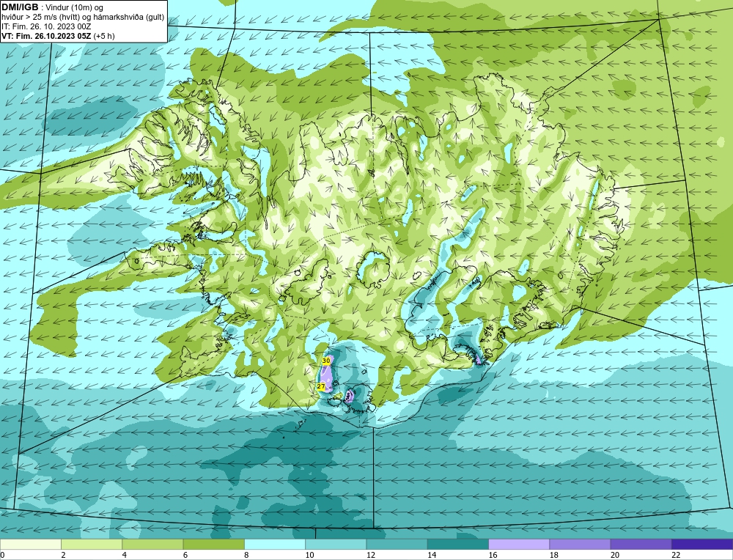
Task: Click the 'VT: Fim. 26.10.2023 05Z (+5 h)' line
Action: click(x=58, y=36)
